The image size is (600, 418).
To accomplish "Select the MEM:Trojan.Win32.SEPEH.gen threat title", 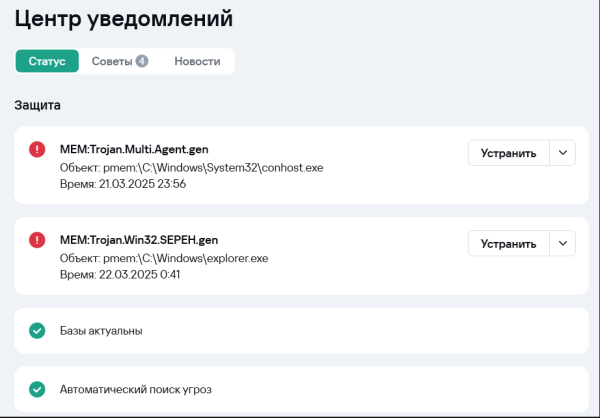I will point(139,240).
